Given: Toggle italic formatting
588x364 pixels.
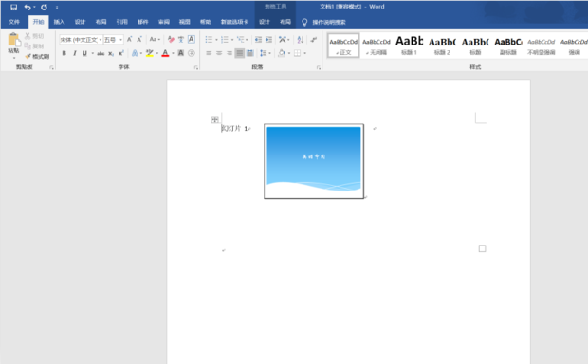Looking at the screenshot, I should (75, 53).
